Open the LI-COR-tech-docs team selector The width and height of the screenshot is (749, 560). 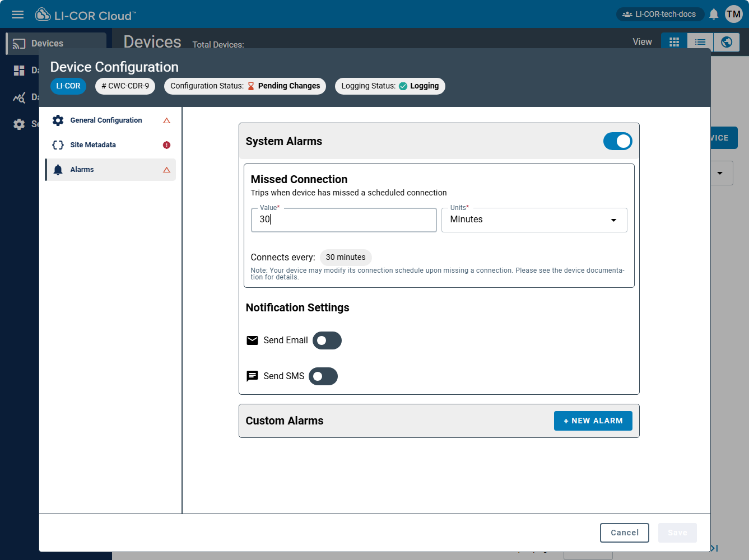point(659,15)
